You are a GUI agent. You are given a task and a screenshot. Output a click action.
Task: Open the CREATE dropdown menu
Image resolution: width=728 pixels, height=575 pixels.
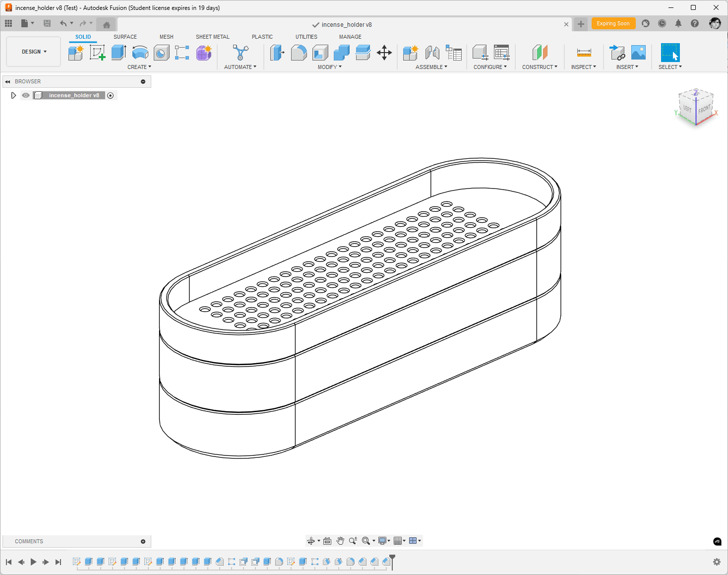tap(139, 67)
